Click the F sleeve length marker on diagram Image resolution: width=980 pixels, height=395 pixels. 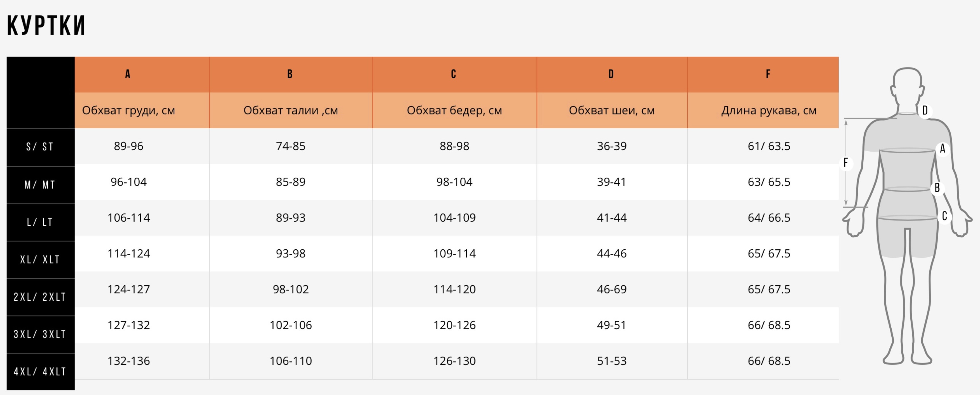coord(846,163)
